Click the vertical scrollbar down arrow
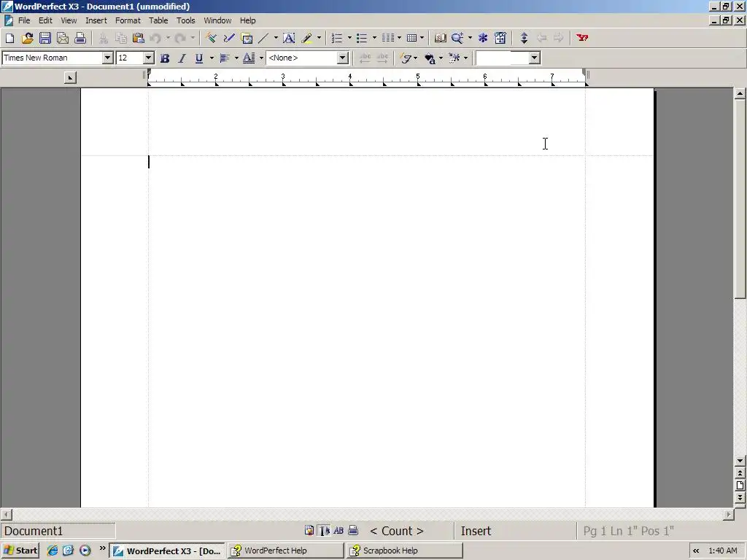Screen dimensions: 747x560 click(740, 461)
